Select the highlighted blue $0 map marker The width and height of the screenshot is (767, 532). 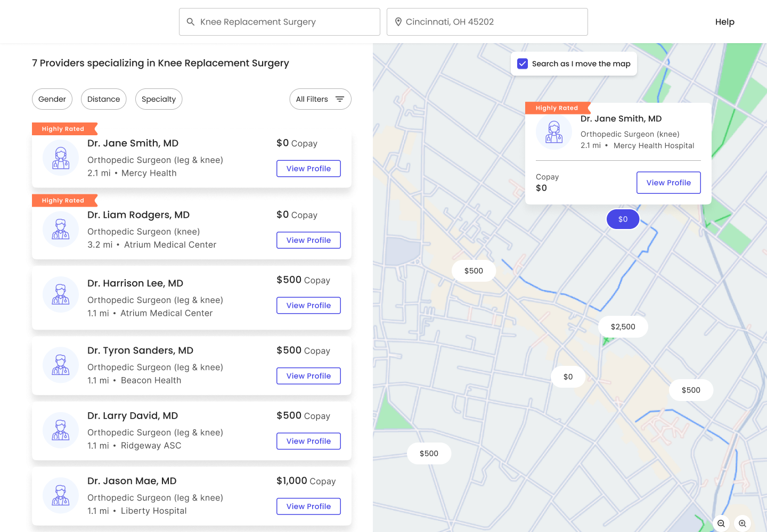pos(623,219)
